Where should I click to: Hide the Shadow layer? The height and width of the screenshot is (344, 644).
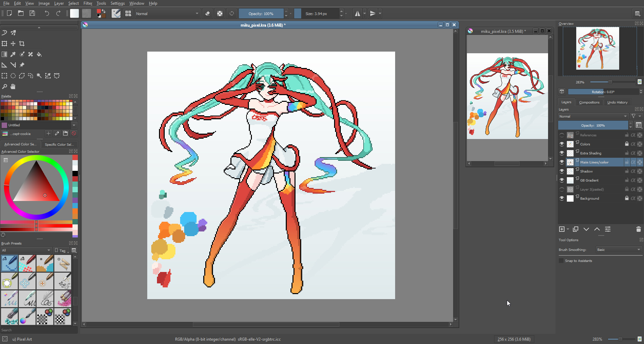[x=562, y=171]
